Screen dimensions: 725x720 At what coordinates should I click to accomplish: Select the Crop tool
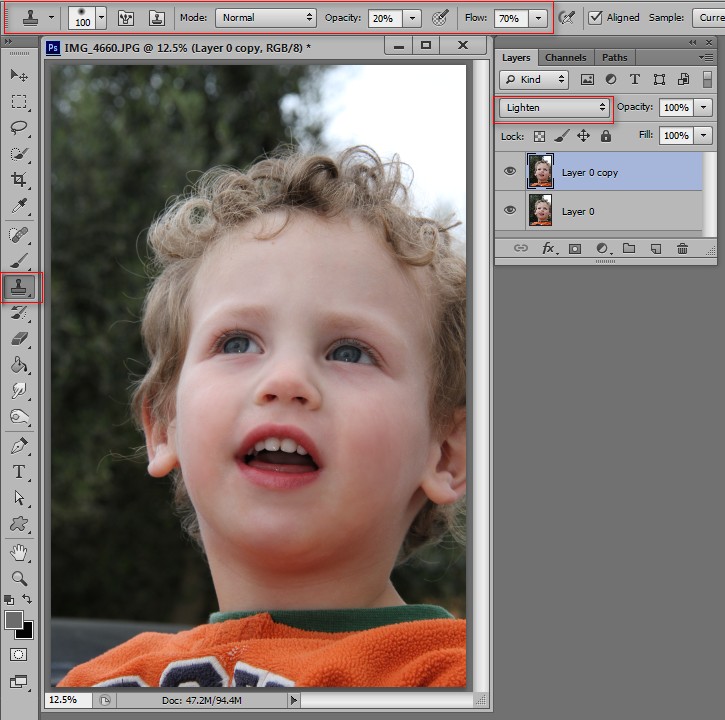coord(18,179)
